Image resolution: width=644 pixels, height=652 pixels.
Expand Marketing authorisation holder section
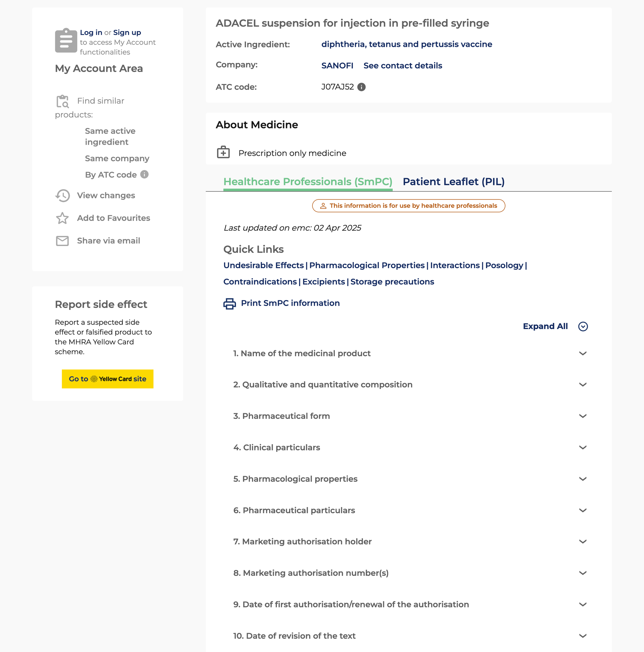[583, 541]
